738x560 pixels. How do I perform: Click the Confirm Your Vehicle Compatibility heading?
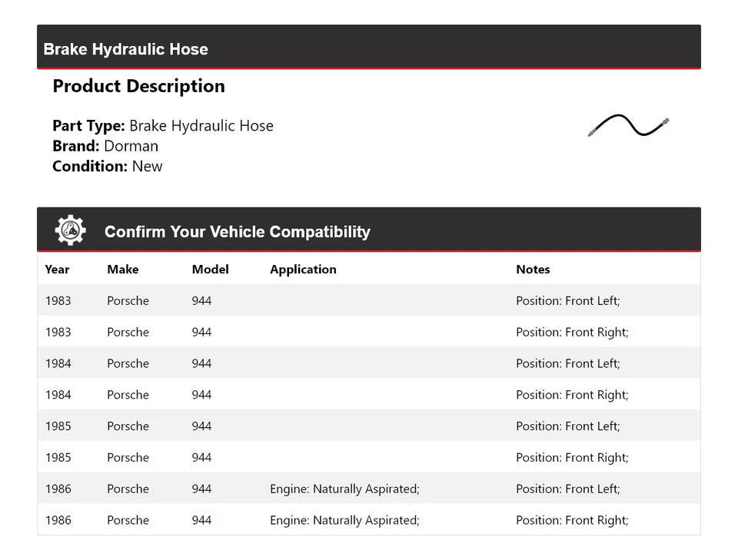click(237, 231)
